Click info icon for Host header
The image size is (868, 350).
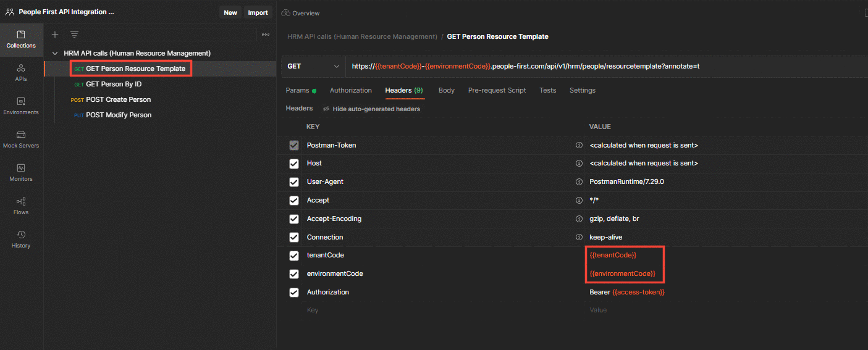pyautogui.click(x=579, y=164)
